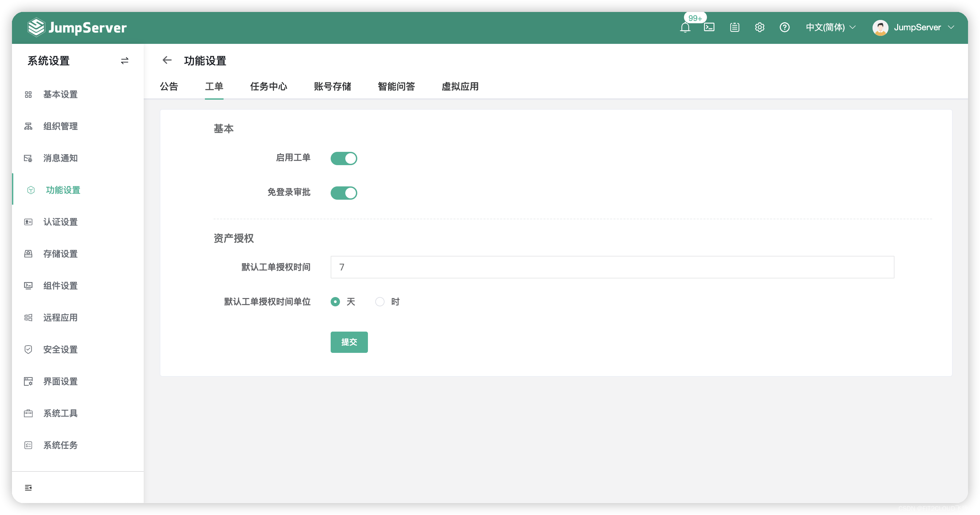The image size is (980, 515).
Task: Click the 消息通知 sidebar icon
Action: click(29, 158)
